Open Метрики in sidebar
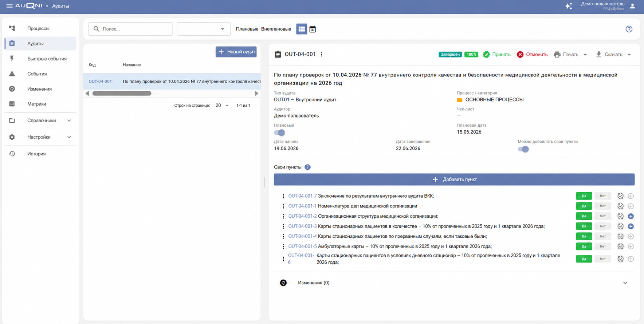 (x=40, y=104)
